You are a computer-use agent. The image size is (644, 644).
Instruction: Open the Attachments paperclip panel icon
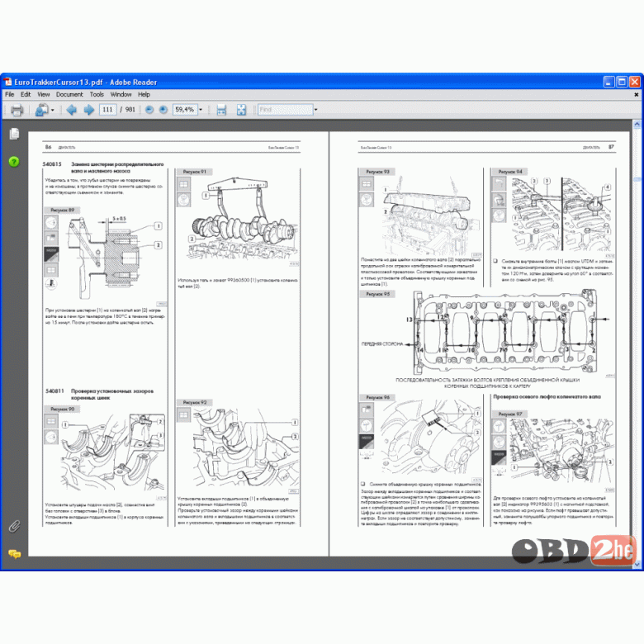click(14, 526)
